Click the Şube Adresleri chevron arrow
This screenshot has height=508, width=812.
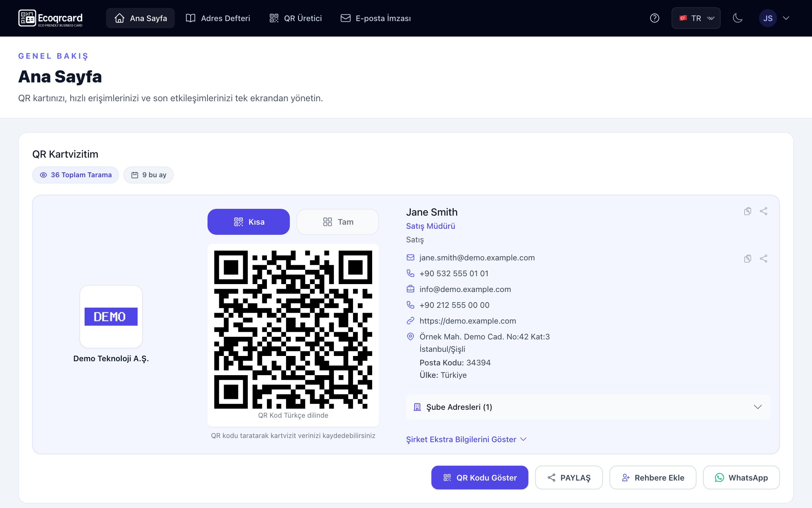[757, 407]
